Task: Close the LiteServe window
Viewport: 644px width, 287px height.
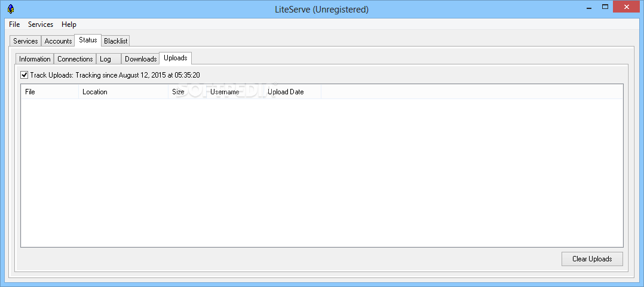Action: (x=627, y=7)
